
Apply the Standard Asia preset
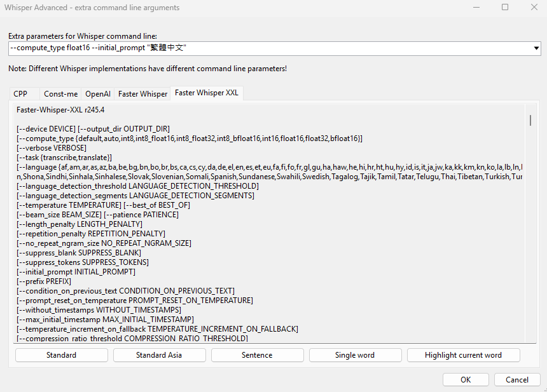[159, 355]
